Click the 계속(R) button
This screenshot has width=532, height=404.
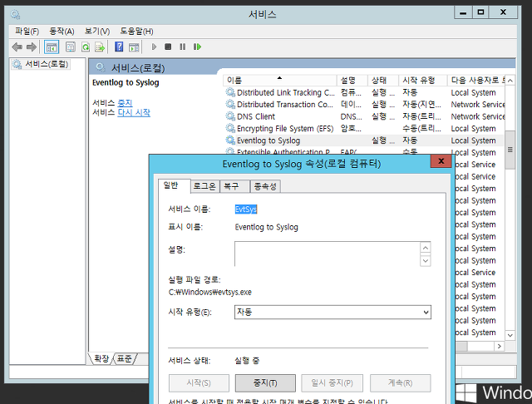point(401,383)
